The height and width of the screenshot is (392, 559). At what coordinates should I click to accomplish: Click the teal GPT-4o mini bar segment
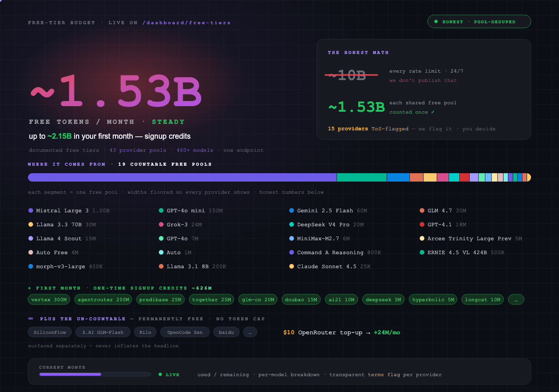point(362,177)
